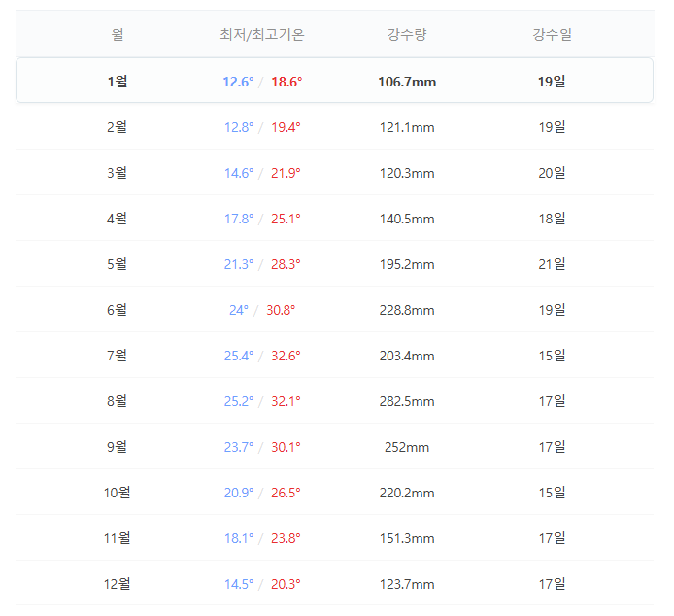This screenshot has height=616, width=674.
Task: Click the 6월 month cell
Action: coord(117,310)
